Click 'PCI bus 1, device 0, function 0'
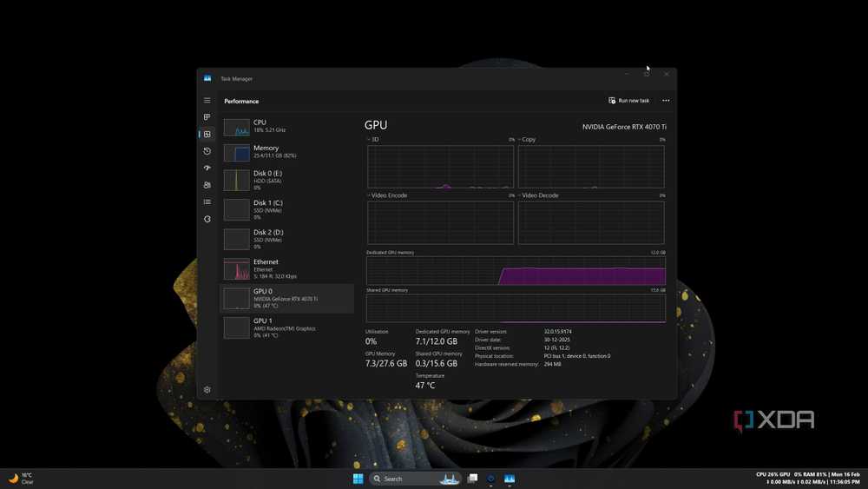This screenshot has height=489, width=868. (577, 356)
